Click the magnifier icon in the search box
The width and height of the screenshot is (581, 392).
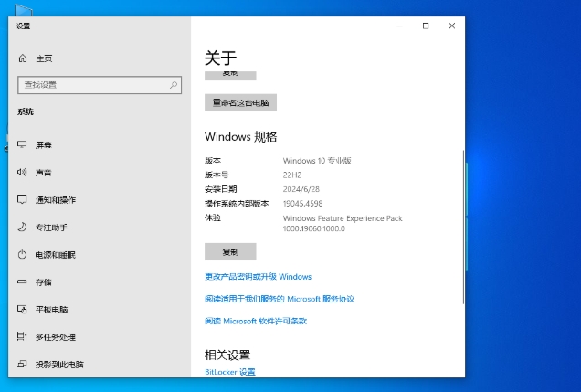click(x=174, y=85)
